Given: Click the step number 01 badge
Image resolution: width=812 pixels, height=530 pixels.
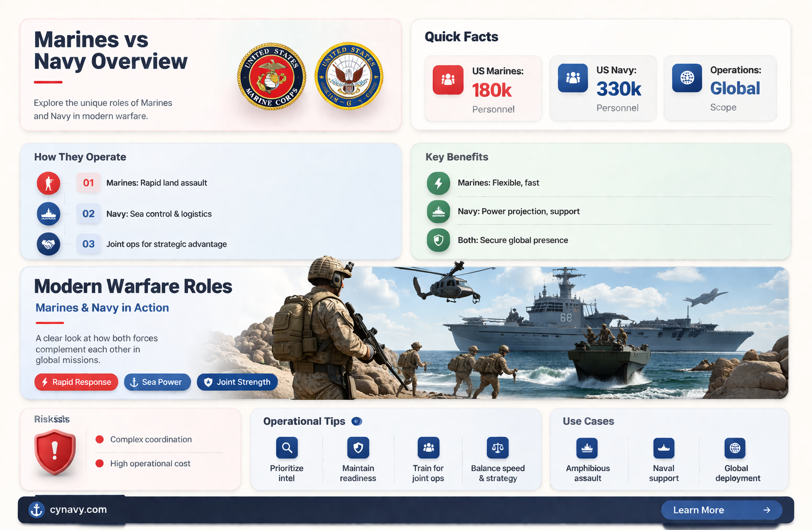Looking at the screenshot, I should pyautogui.click(x=88, y=183).
